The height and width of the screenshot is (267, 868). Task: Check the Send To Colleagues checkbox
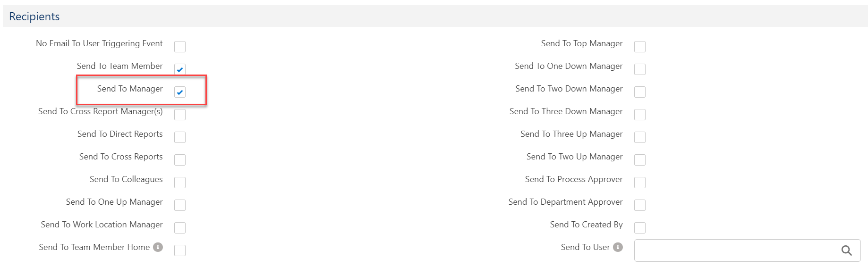coord(180,183)
